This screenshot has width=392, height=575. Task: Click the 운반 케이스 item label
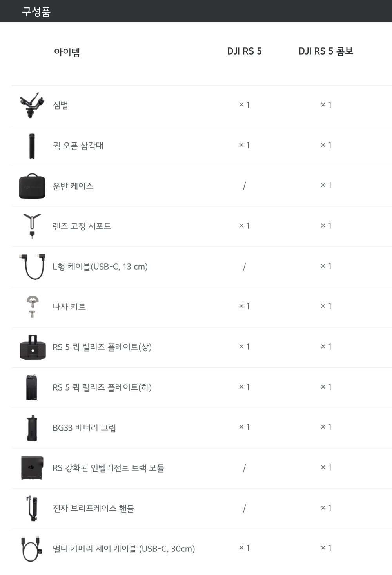pos(73,186)
